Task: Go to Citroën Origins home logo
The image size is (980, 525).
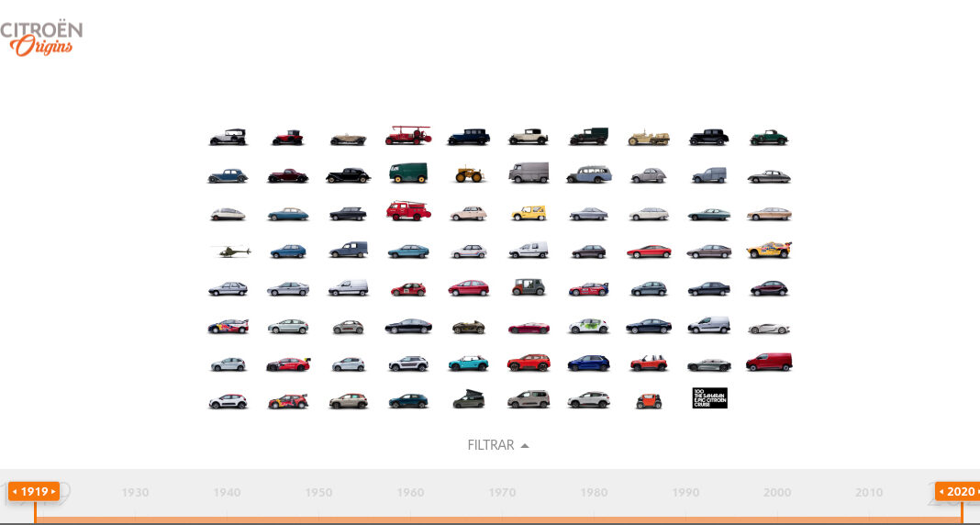Action: [x=42, y=39]
